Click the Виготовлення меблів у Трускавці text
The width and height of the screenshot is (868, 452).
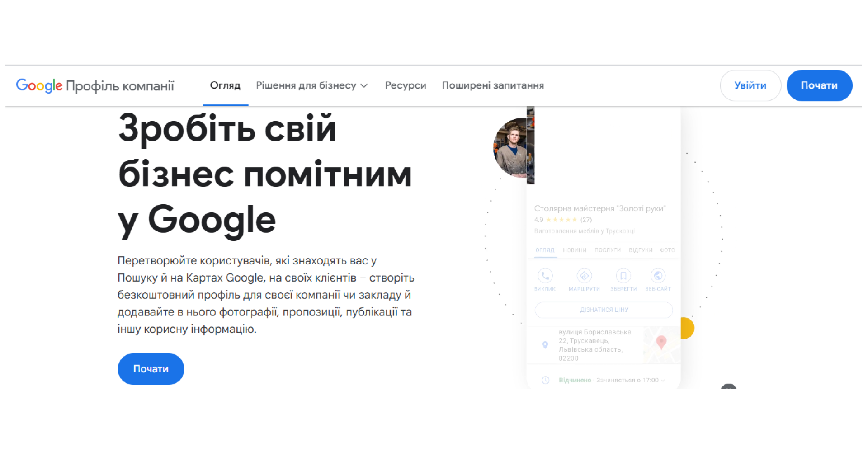[x=585, y=231]
